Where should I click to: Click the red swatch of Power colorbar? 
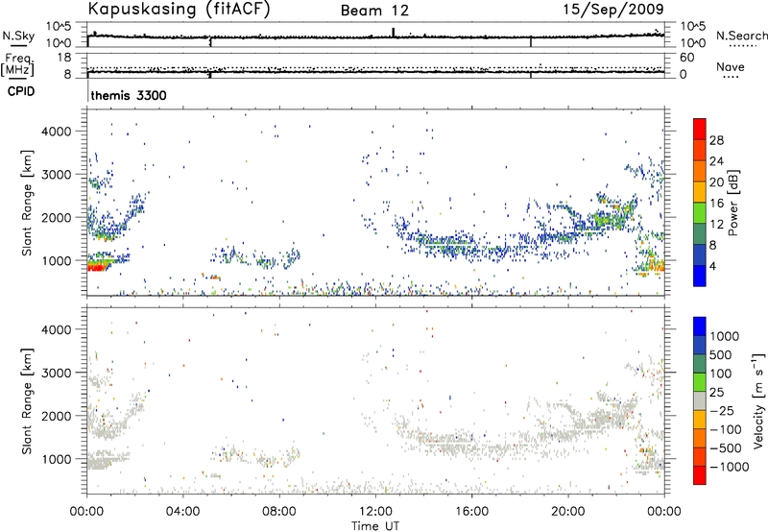[700, 129]
